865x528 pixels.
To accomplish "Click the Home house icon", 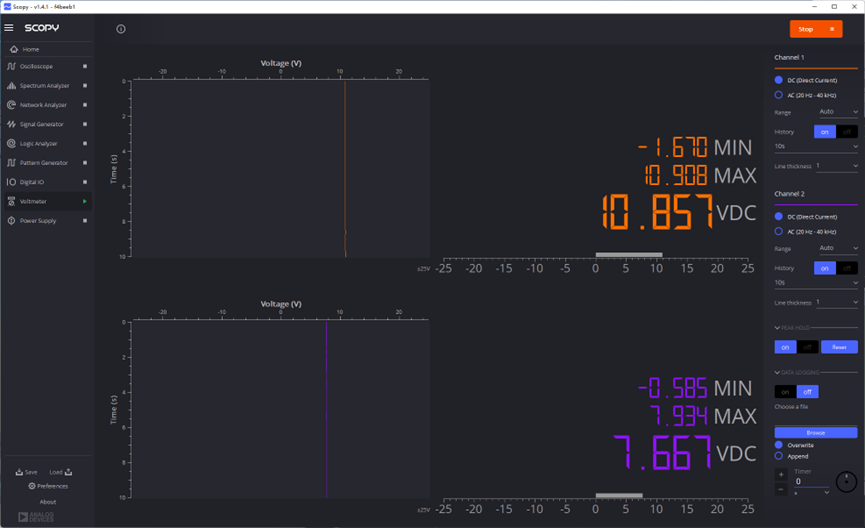I will point(14,49).
